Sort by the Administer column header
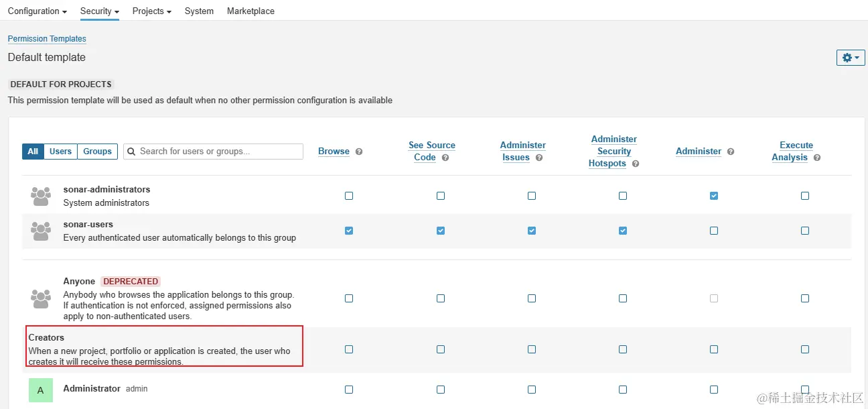This screenshot has width=868, height=409. (x=698, y=152)
